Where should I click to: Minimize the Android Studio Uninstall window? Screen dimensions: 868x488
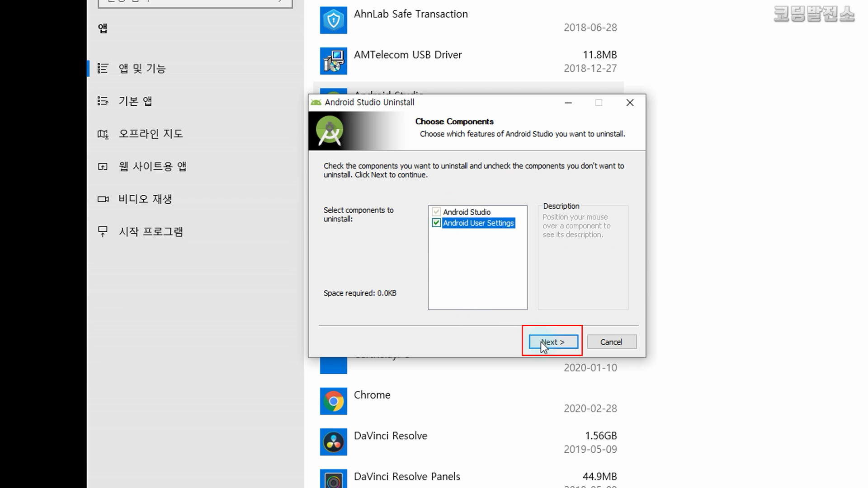pos(568,103)
